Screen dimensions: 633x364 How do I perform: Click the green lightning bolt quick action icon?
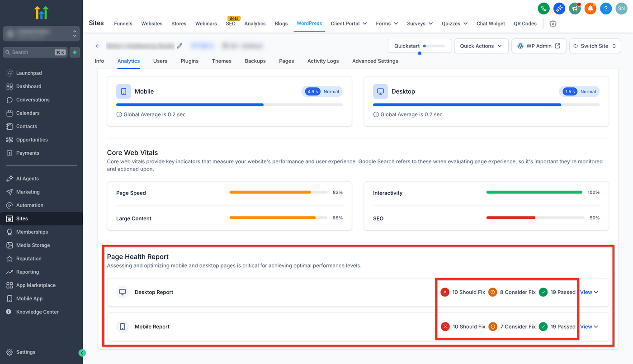pos(75,52)
